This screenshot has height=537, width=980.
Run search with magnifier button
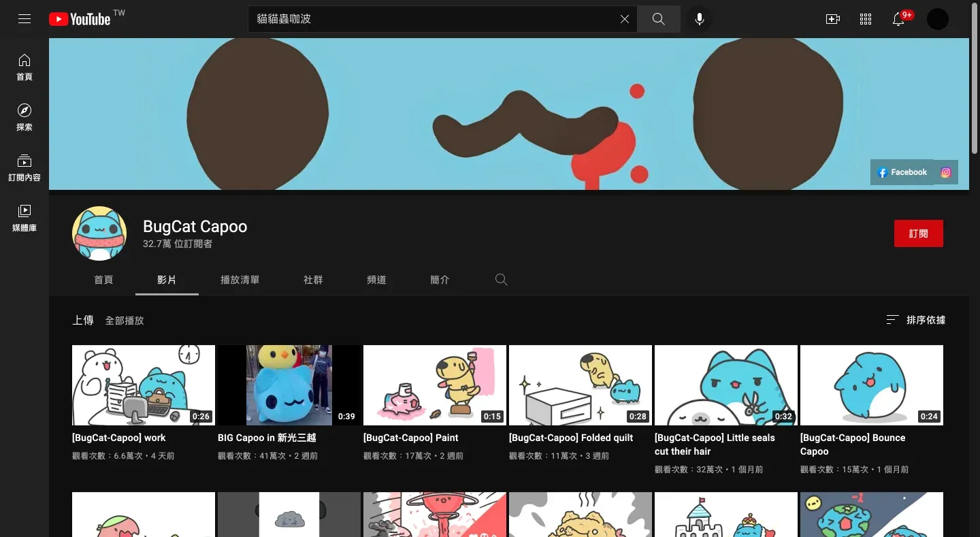(x=658, y=19)
